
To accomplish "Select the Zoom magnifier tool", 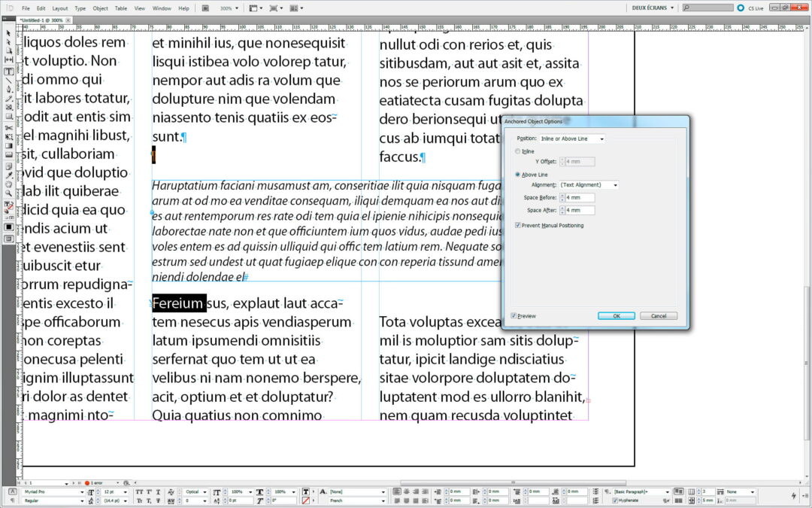I will [9, 193].
